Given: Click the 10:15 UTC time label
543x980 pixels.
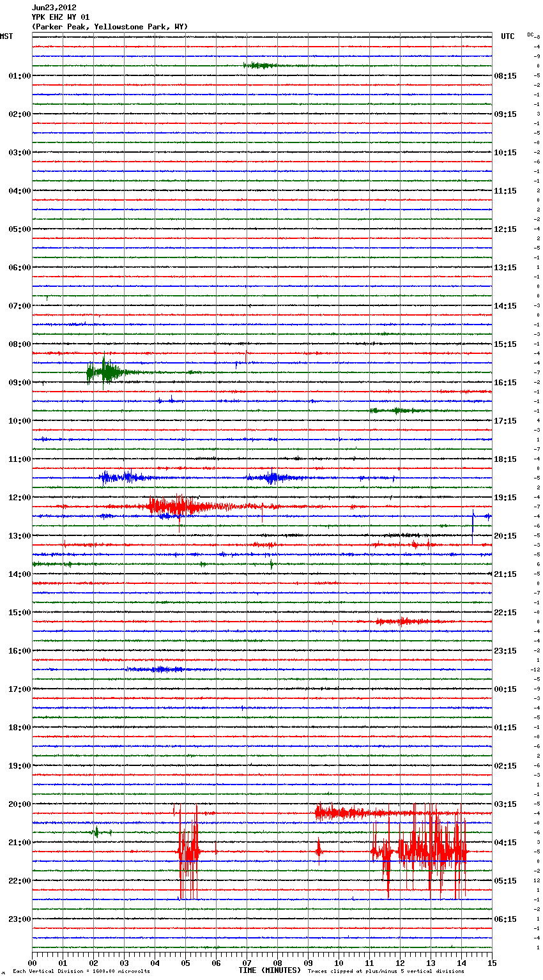Looking at the screenshot, I should [x=505, y=153].
